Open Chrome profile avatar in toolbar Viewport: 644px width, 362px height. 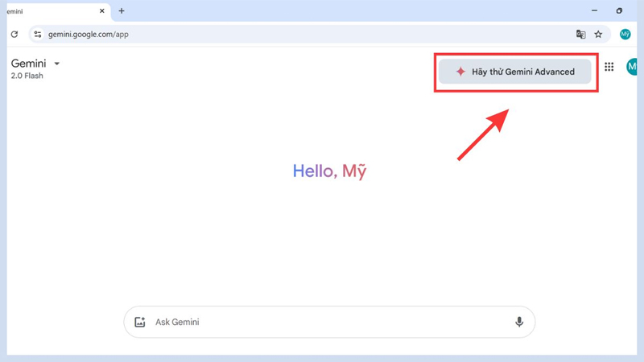point(625,34)
